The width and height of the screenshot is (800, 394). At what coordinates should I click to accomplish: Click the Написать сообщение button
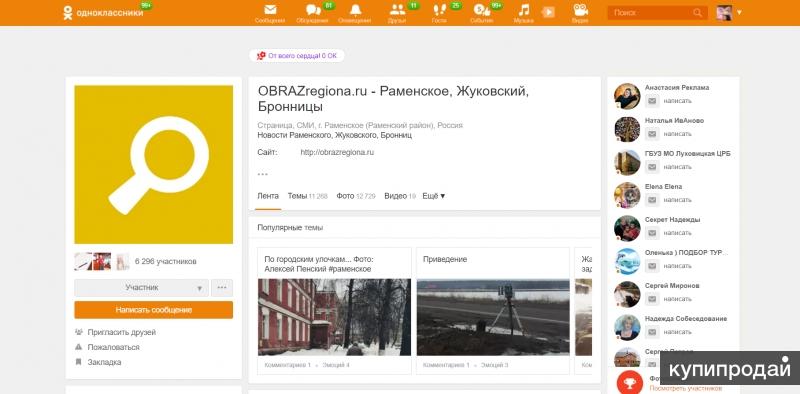(154, 310)
